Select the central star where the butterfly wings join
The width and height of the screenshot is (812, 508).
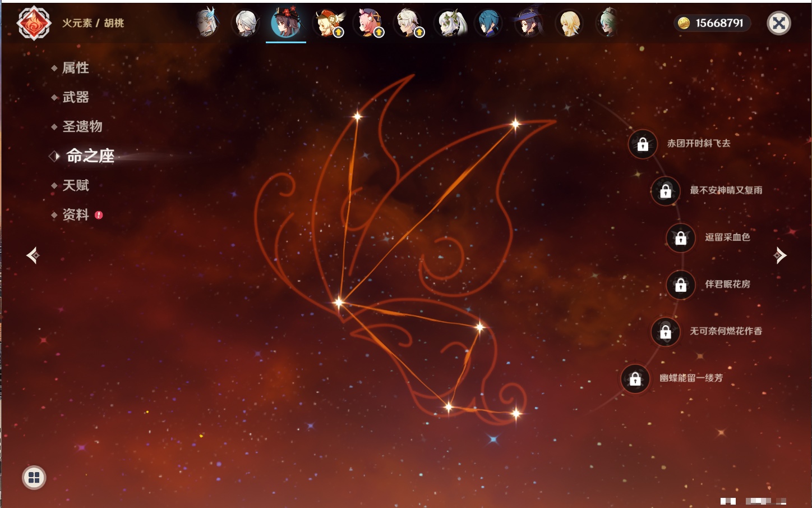pyautogui.click(x=339, y=303)
